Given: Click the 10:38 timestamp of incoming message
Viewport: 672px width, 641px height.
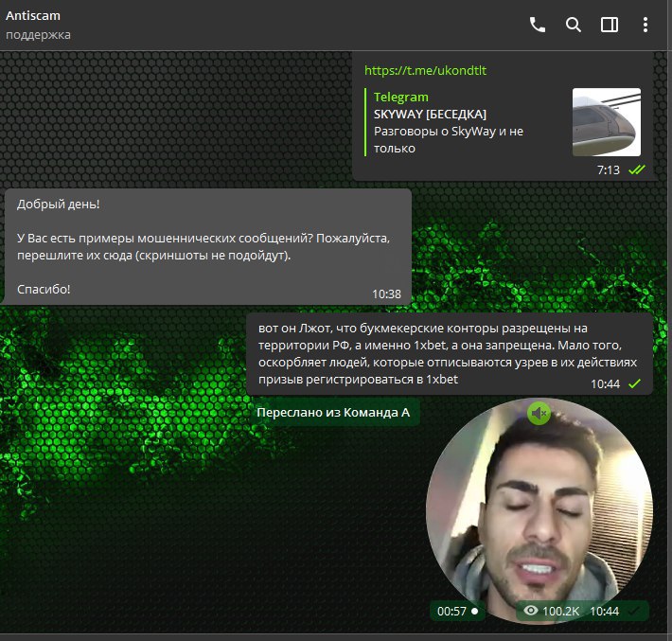Looking at the screenshot, I should [386, 294].
